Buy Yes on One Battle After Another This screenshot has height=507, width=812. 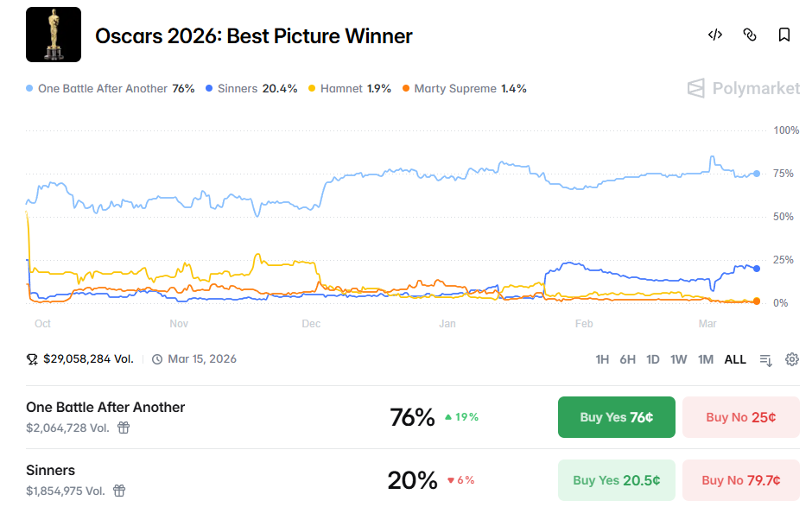point(616,417)
